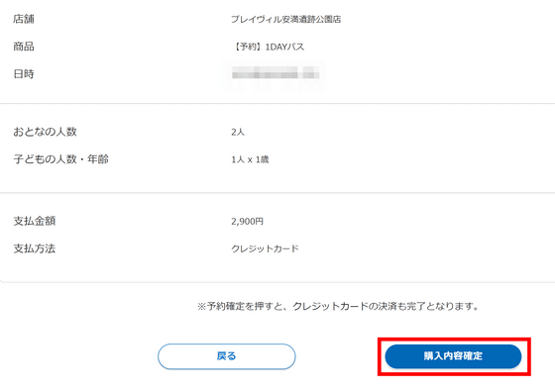The image size is (555, 392).
Task: Click the adult count value 2人
Action: [238, 132]
